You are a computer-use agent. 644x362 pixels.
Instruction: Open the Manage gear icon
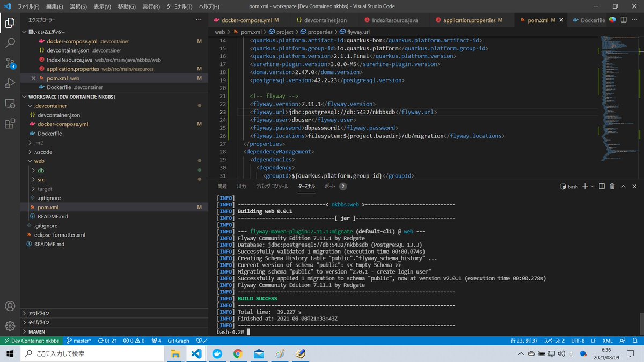pos(10,326)
